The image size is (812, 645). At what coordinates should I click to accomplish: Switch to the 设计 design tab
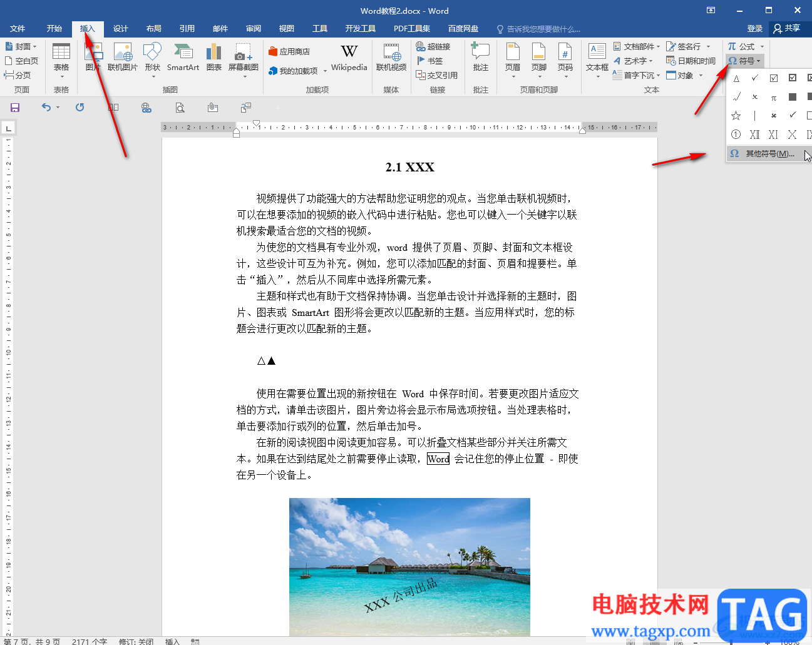[x=120, y=28]
